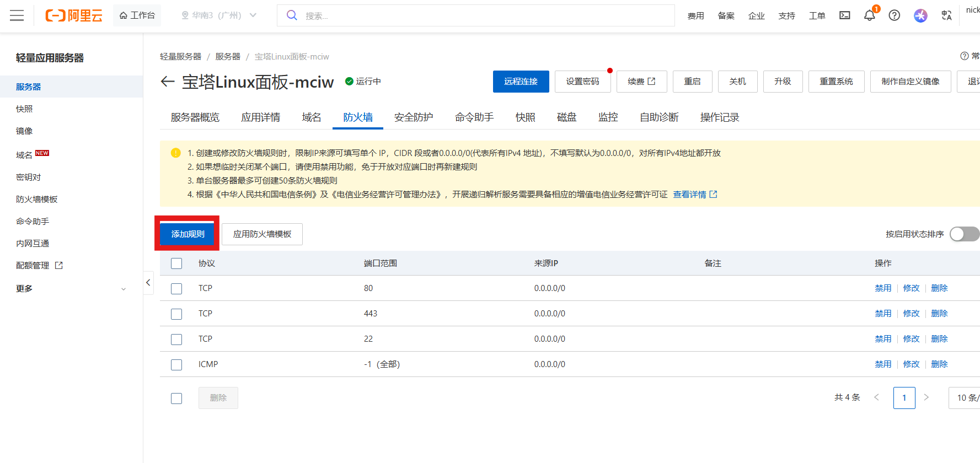The height and width of the screenshot is (463, 980).
Task: Tick the select-all checkbox in table header
Action: (x=176, y=263)
